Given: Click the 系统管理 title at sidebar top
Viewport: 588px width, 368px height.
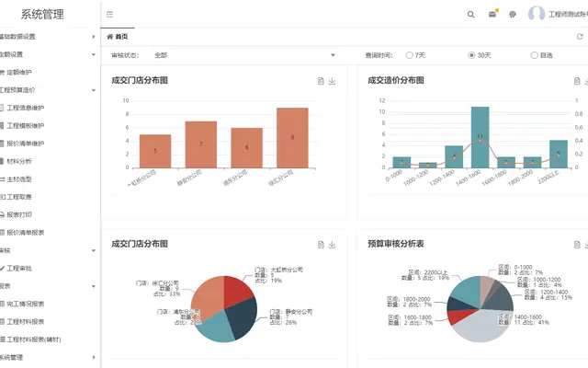Looking at the screenshot, I should [x=42, y=15].
